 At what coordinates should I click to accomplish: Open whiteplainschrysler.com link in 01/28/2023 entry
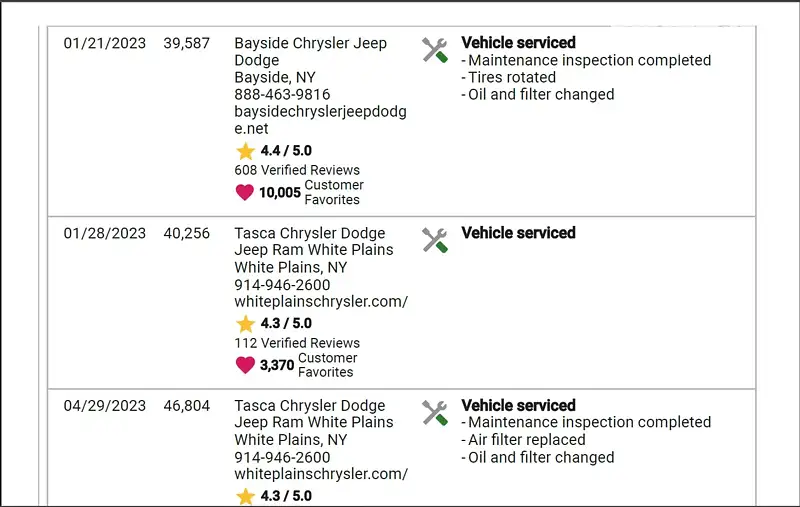point(320,302)
